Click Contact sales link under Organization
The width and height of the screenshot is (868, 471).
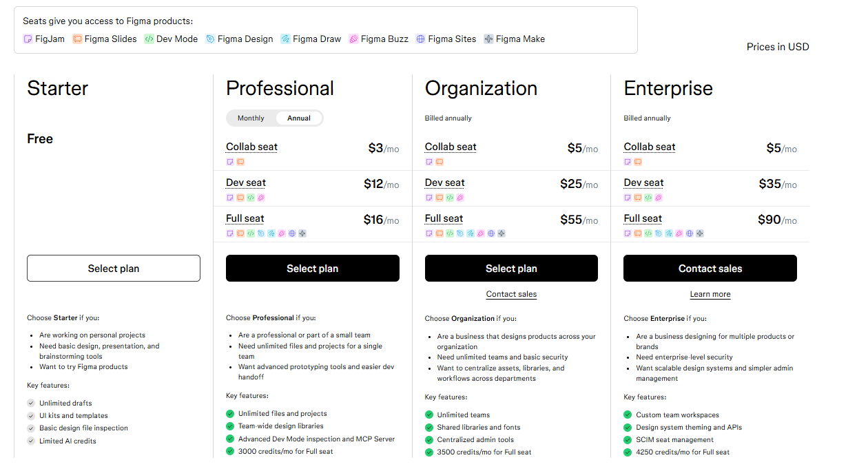tap(511, 294)
